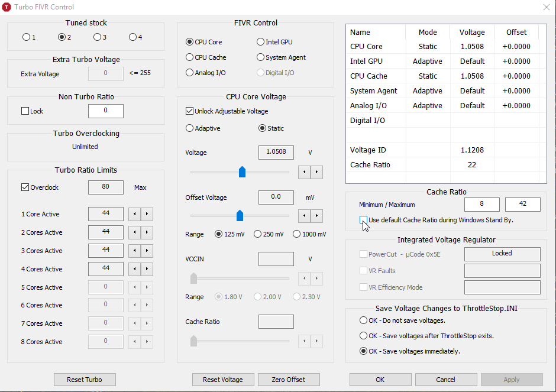Increase 3 Cores Active ratio with right arrow
Viewport: 556px width, 392px height.
coord(147,251)
